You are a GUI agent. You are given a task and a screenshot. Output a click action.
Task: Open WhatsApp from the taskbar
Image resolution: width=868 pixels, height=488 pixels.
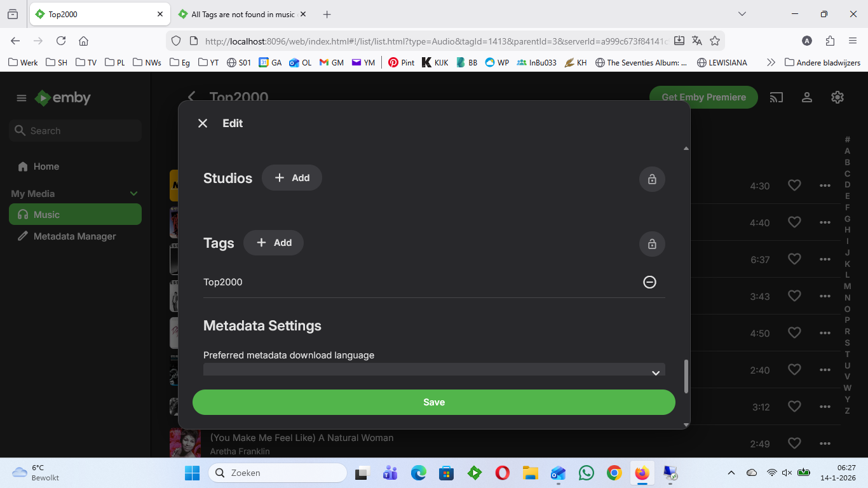(x=587, y=473)
